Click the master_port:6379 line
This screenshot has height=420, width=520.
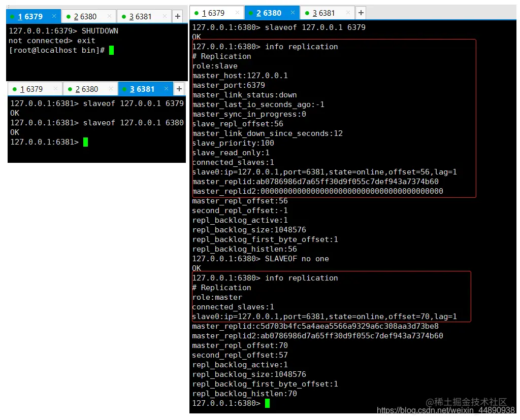pyautogui.click(x=229, y=85)
